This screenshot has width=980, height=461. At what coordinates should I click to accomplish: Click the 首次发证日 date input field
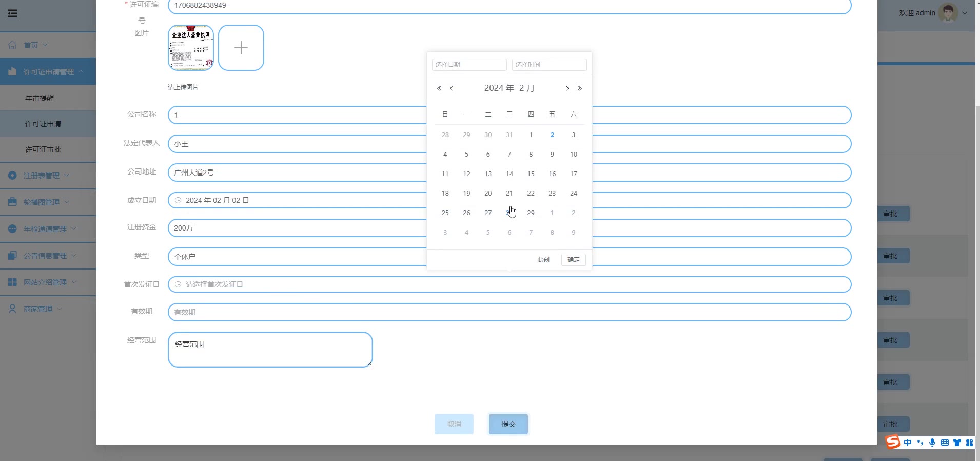(509, 284)
